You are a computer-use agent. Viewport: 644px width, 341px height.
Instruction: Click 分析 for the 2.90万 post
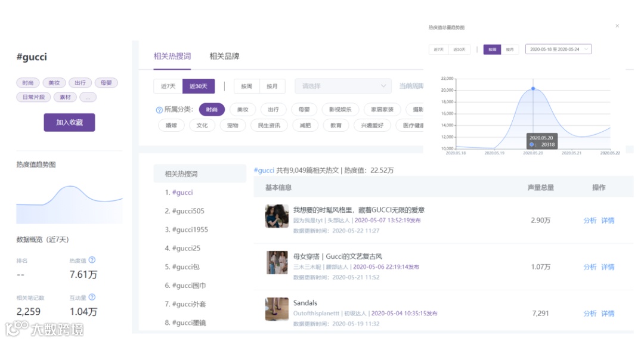pyautogui.click(x=590, y=221)
